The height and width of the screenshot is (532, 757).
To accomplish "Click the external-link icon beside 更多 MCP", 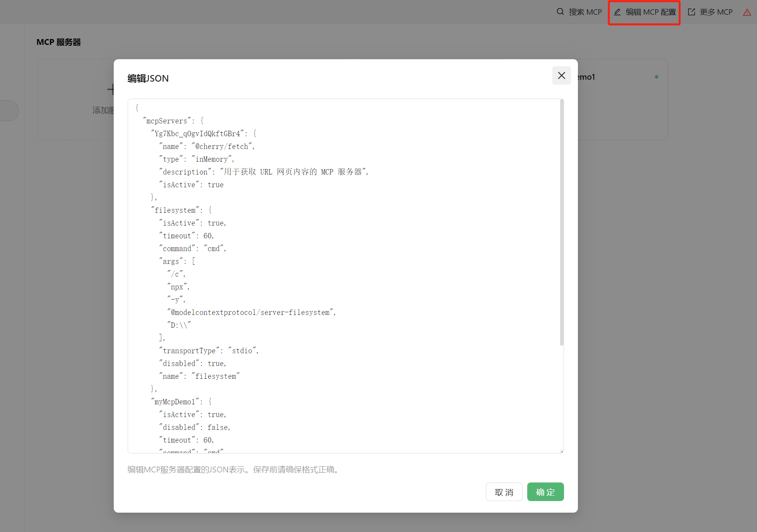I will (691, 12).
